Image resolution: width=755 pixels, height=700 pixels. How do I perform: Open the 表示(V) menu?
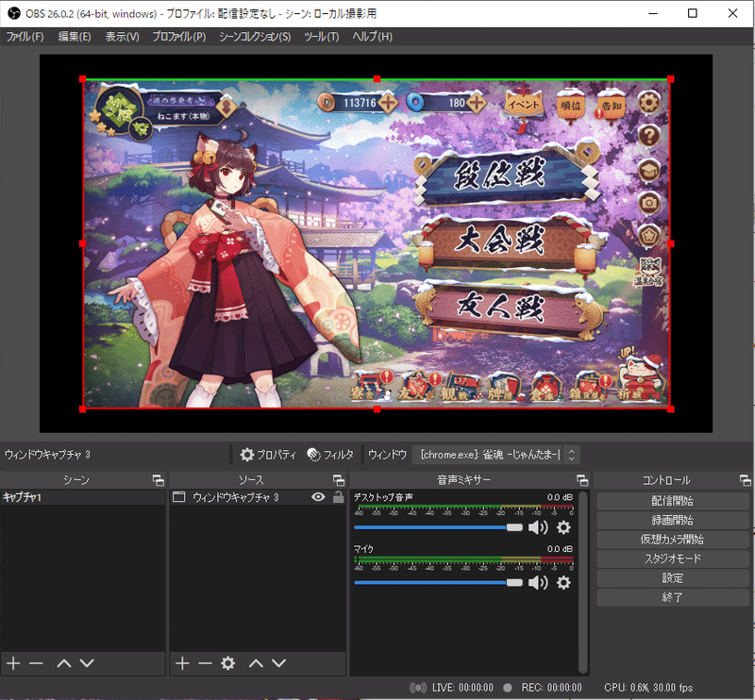tap(123, 37)
